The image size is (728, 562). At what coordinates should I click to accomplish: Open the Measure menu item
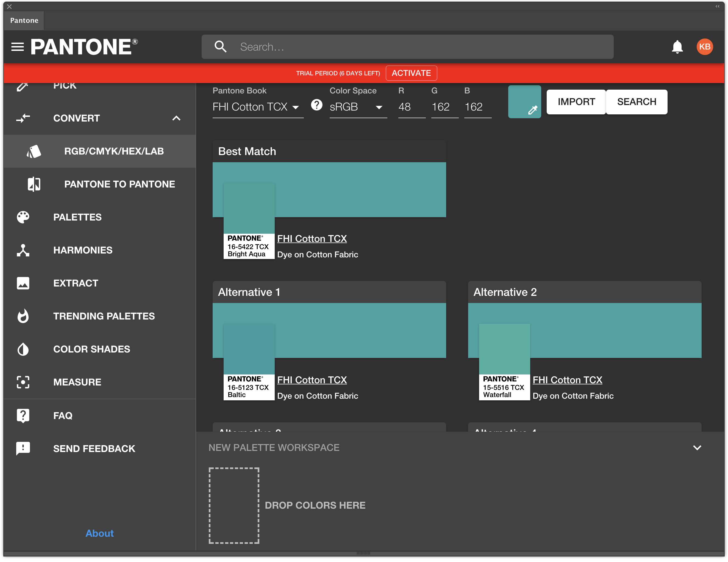click(100, 382)
